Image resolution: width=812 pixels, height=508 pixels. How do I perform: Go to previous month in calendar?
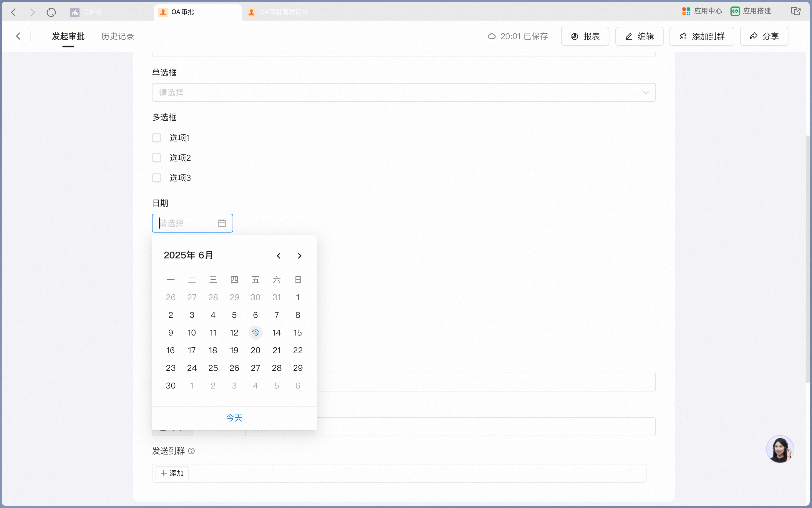[278, 256]
